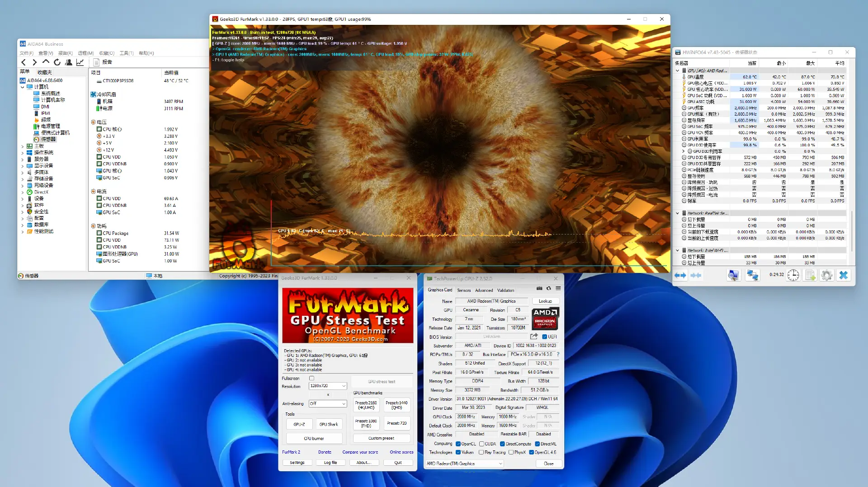The height and width of the screenshot is (487, 868).
Task: Open AIDA64 user/remote icon in toolbar
Action: click(69, 62)
